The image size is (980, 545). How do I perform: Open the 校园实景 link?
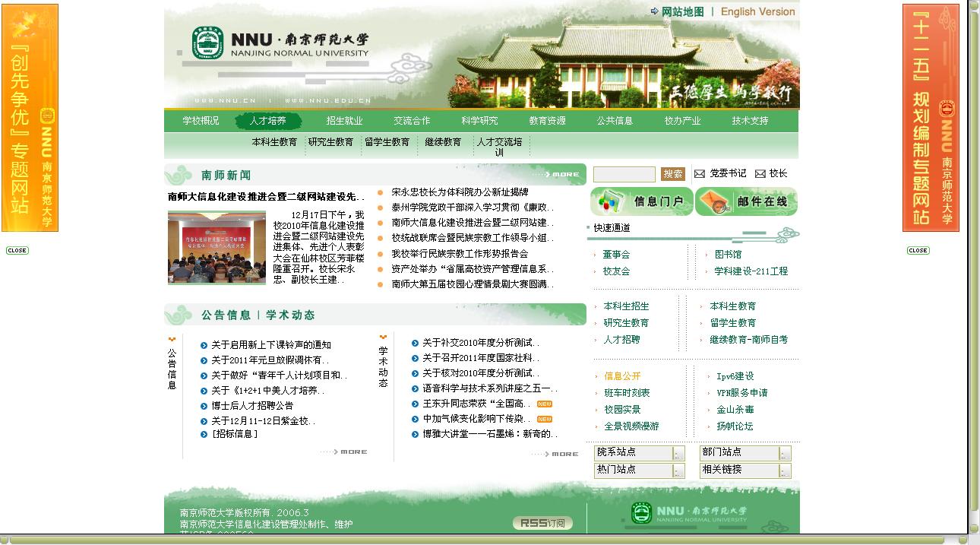click(623, 410)
